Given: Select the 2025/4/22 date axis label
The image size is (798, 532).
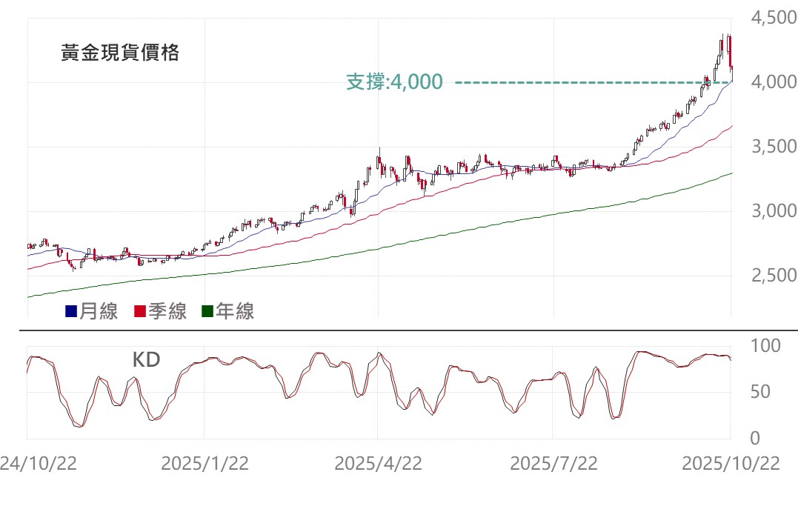Looking at the screenshot, I should pos(378,464).
